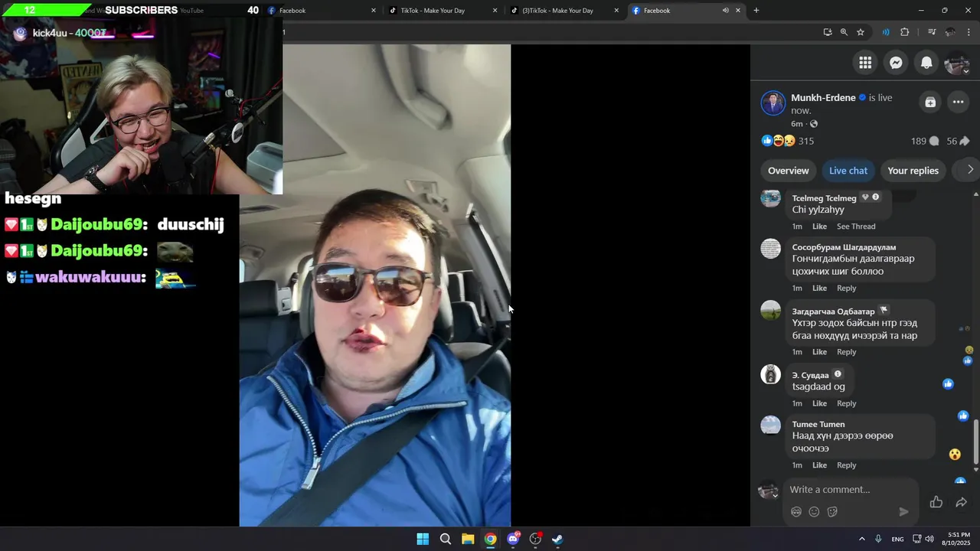Image resolution: width=980 pixels, height=551 pixels.
Task: Switch to the first Facebook browser tab
Action: 322,11
